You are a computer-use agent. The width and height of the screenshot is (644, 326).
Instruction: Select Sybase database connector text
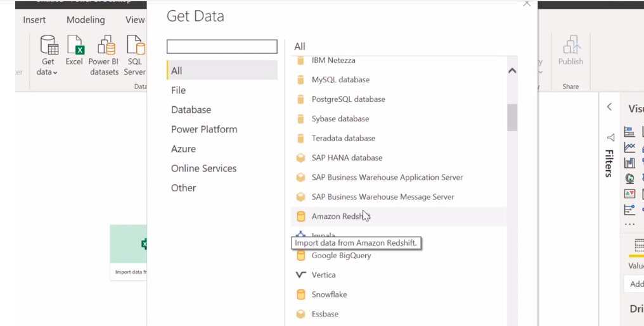340,119
